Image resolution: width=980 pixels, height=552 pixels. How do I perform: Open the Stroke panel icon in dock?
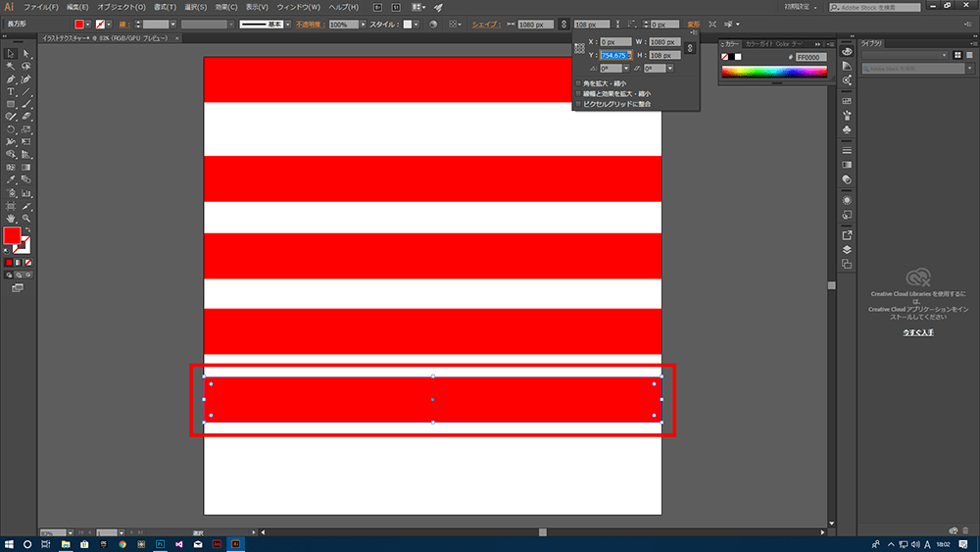847,151
